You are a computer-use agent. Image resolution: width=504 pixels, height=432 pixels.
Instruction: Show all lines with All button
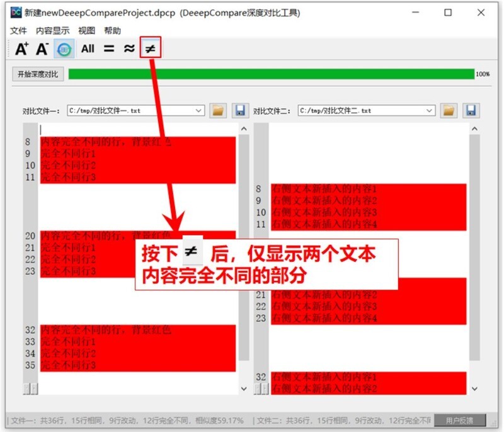88,49
